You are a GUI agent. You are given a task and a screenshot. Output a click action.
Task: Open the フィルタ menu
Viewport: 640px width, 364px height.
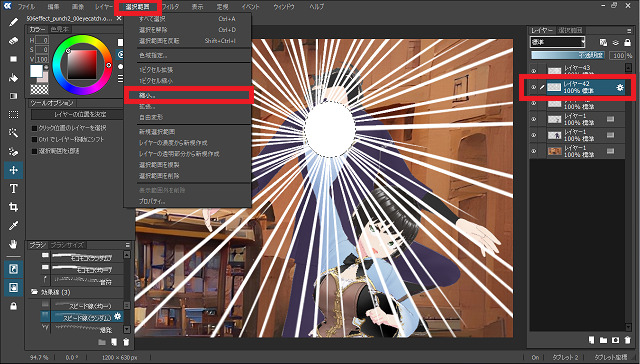tap(170, 7)
